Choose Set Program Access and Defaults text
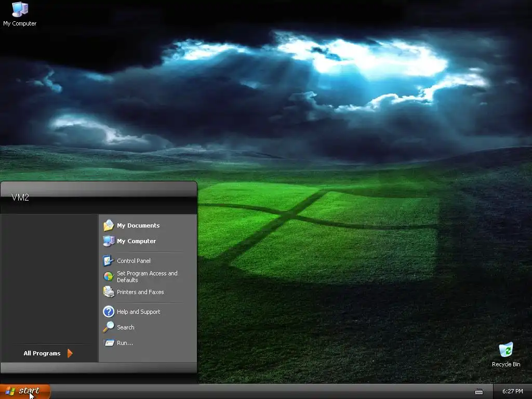The image size is (532, 399). coord(147,276)
